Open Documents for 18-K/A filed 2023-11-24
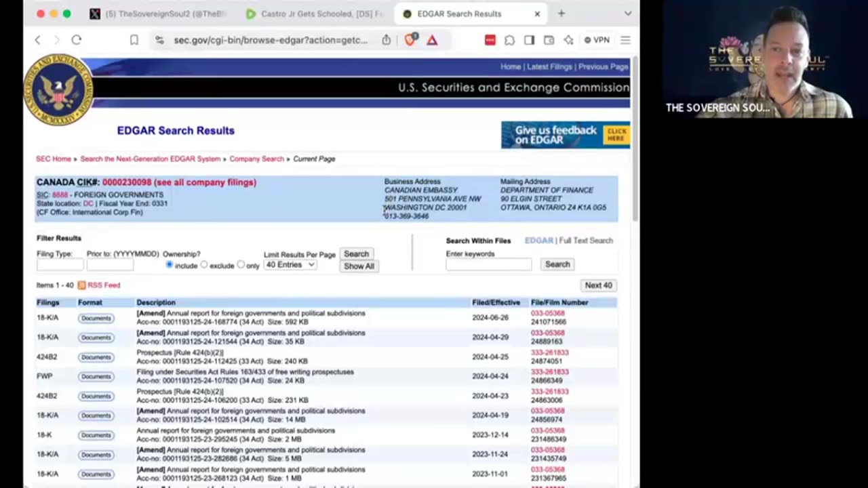868x488 pixels. (x=96, y=455)
